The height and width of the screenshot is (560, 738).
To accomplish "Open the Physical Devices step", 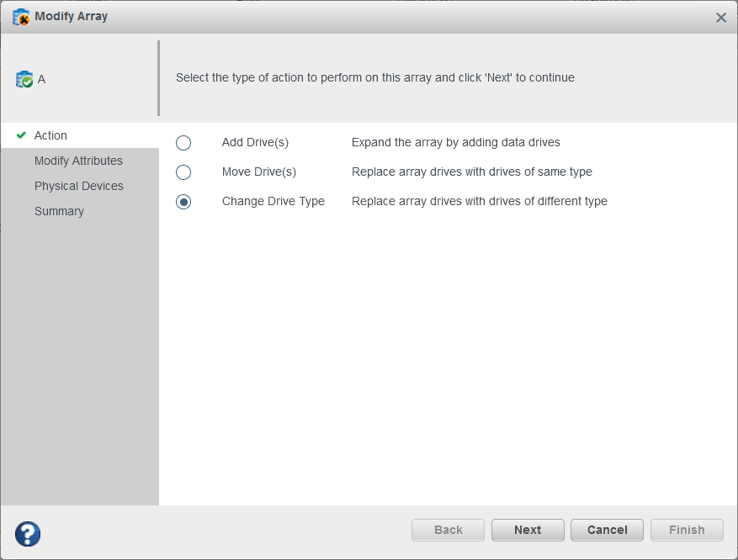I will (x=79, y=186).
